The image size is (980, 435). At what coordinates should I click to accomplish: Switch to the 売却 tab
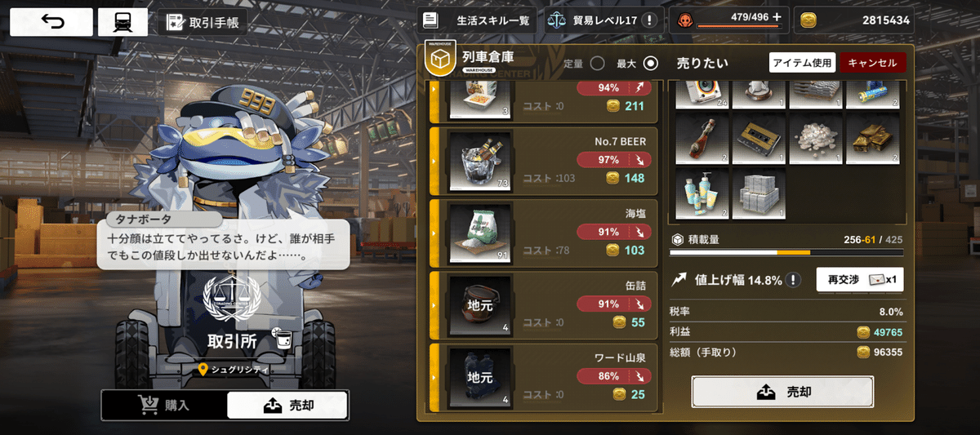pyautogui.click(x=287, y=406)
